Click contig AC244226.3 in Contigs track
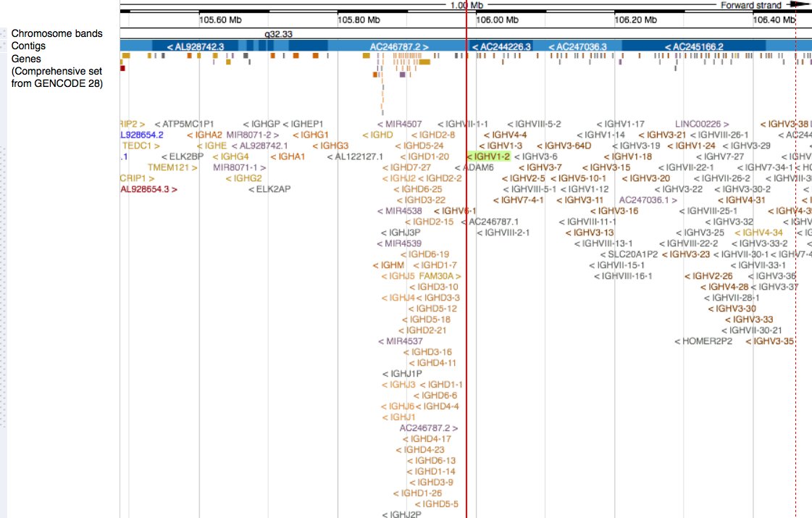This screenshot has height=518, width=812. [501, 46]
